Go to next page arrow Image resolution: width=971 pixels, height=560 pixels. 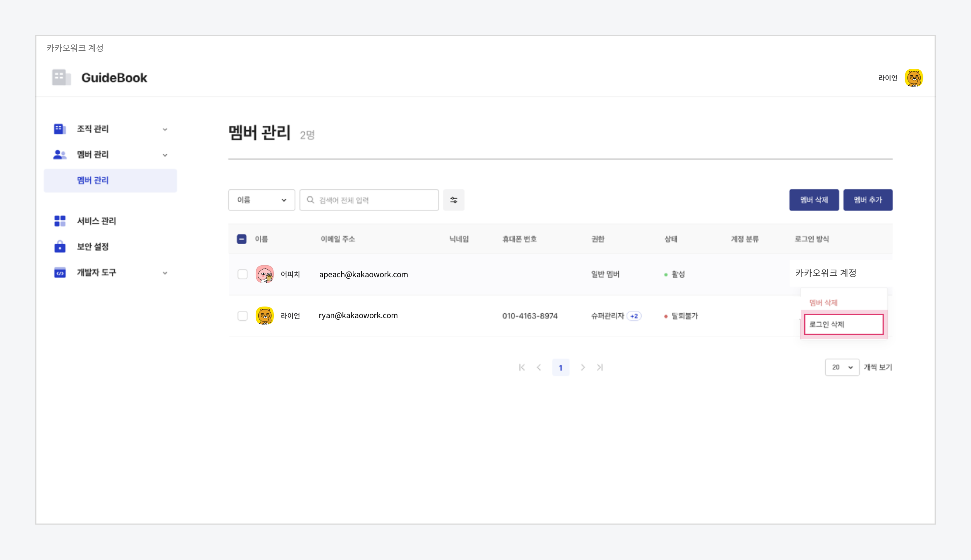583,368
